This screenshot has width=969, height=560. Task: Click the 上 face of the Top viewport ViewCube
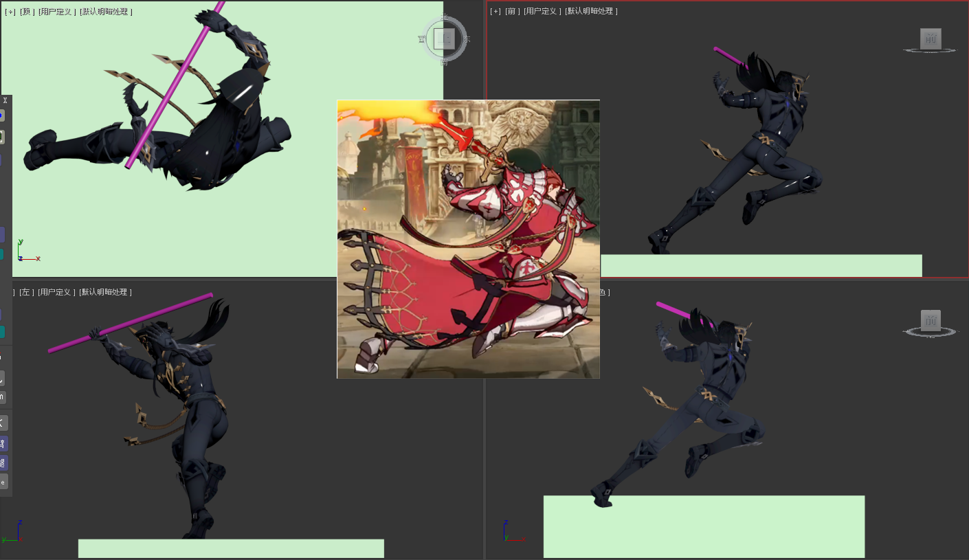445,39
